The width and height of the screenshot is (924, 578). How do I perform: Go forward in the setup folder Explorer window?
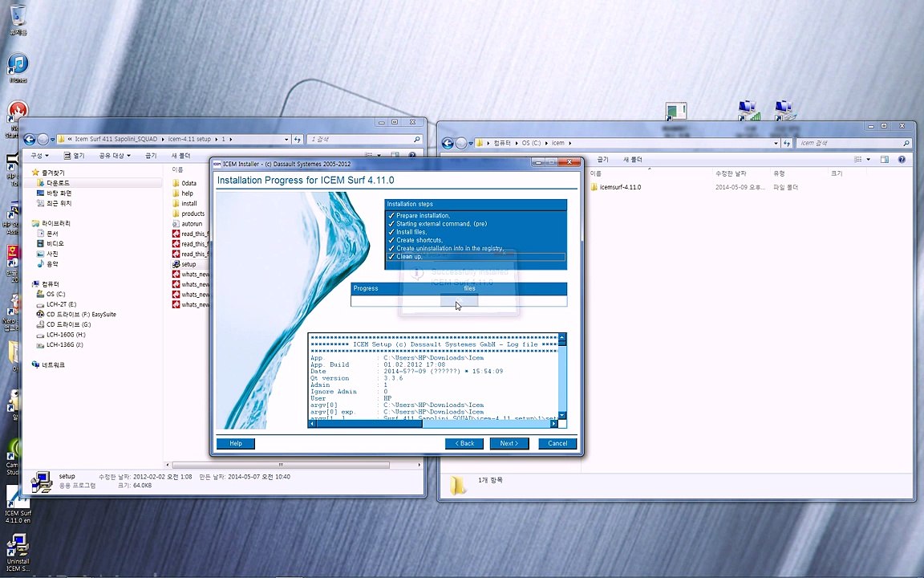[x=43, y=139]
